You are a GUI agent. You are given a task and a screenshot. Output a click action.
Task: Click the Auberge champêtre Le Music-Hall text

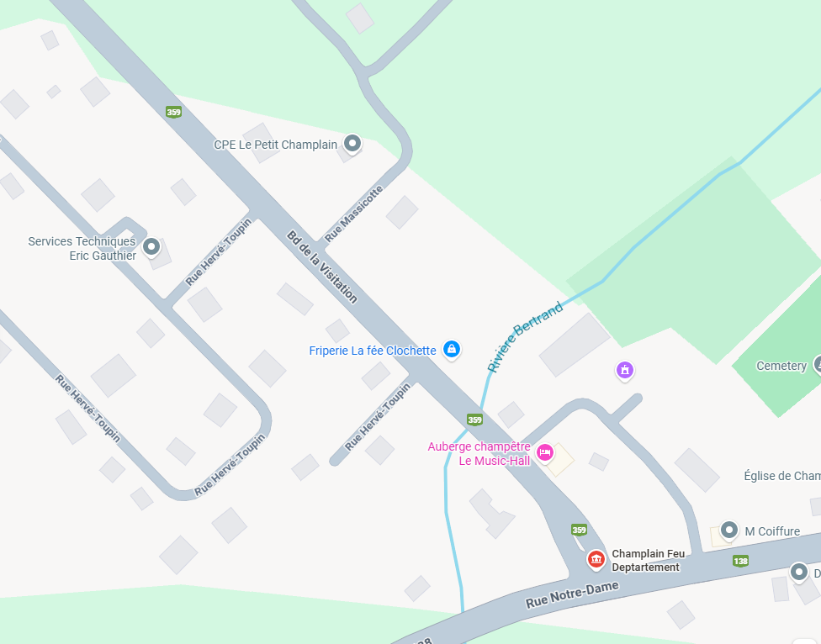[x=479, y=453]
